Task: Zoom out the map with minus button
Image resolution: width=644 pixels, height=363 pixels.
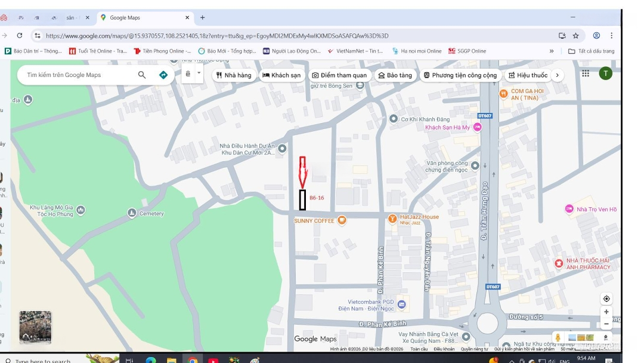Action: 606,324
